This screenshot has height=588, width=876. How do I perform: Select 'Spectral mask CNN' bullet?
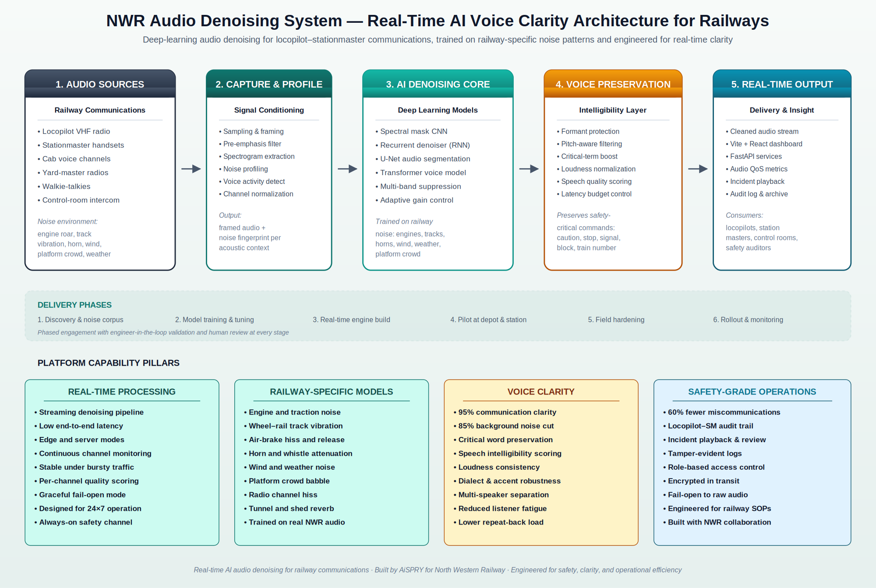tap(411, 131)
